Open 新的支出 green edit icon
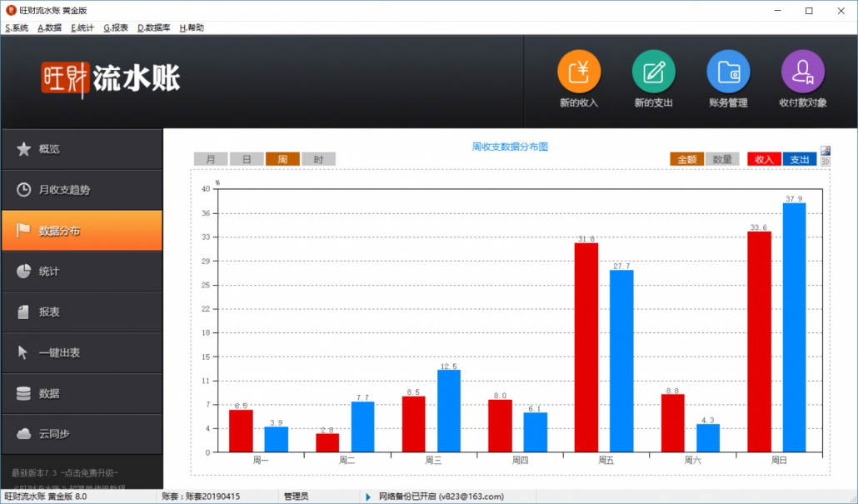Image resolution: width=858 pixels, height=504 pixels. [x=653, y=72]
